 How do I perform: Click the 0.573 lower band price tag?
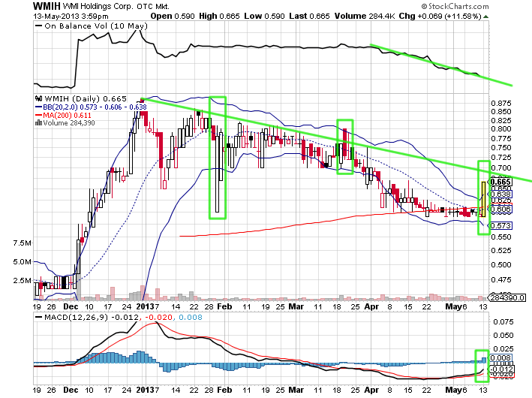pyautogui.click(x=500, y=225)
